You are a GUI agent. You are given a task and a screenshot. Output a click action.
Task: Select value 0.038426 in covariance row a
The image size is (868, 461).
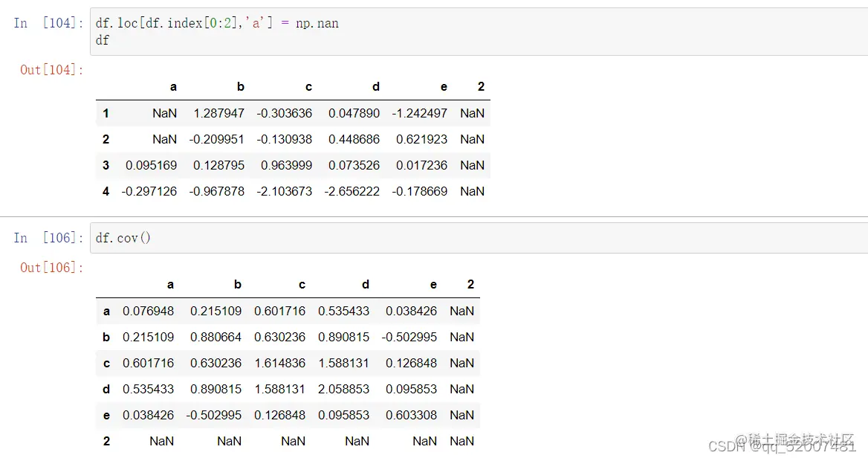click(411, 312)
